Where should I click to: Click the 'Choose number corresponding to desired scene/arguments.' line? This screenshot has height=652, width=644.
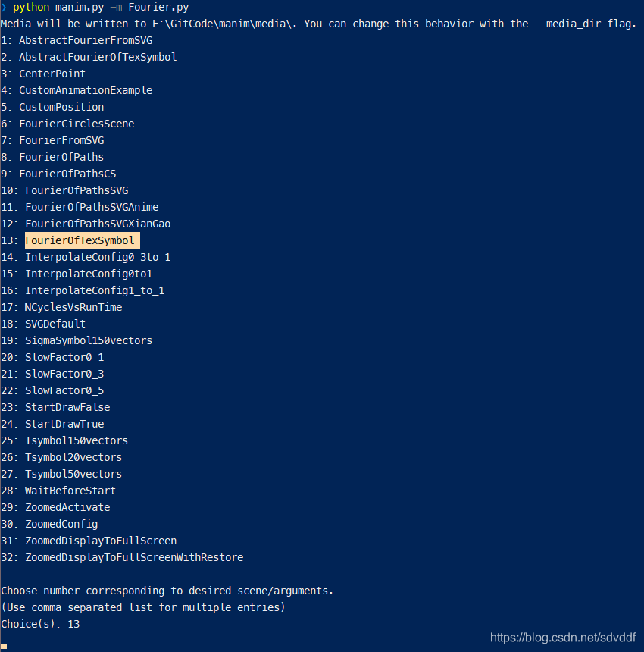click(x=167, y=591)
